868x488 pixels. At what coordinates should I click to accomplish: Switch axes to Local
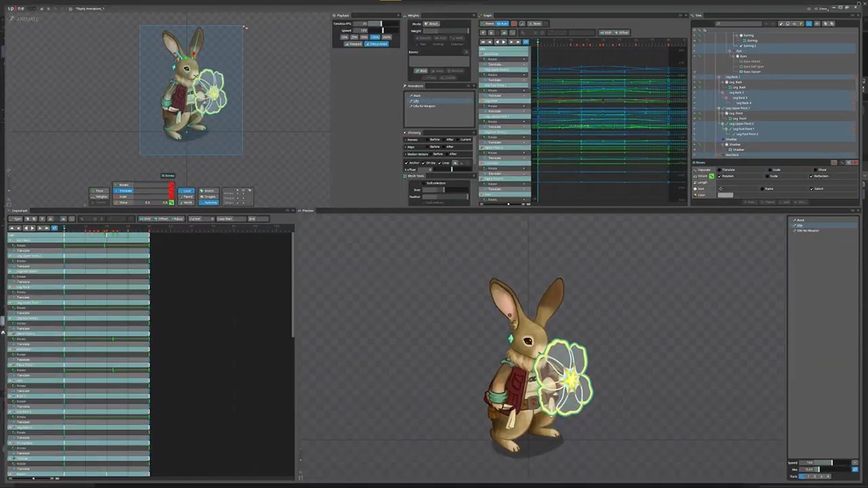pyautogui.click(x=186, y=191)
